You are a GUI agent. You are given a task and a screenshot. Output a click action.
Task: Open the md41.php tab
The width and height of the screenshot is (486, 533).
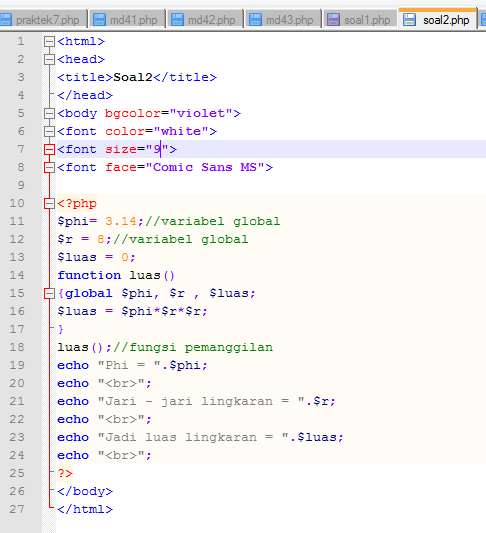click(x=127, y=20)
